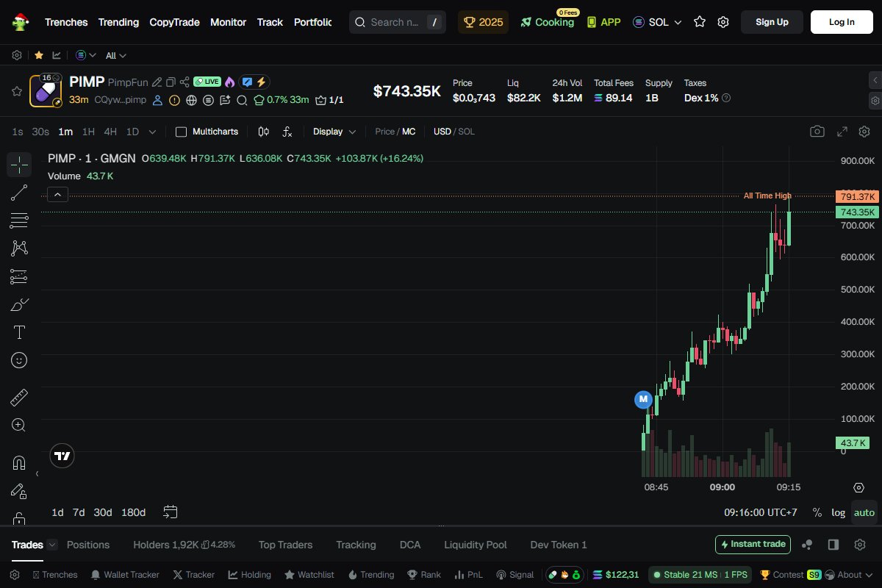This screenshot has width=882, height=588.
Task: Open the token warning alert icon
Action: [174, 100]
